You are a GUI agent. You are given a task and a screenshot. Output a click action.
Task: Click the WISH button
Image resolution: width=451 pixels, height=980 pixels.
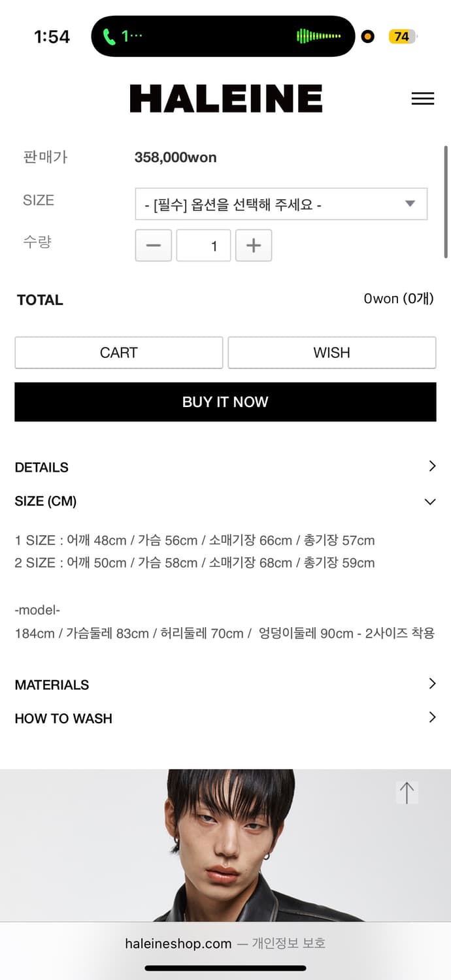[331, 353]
